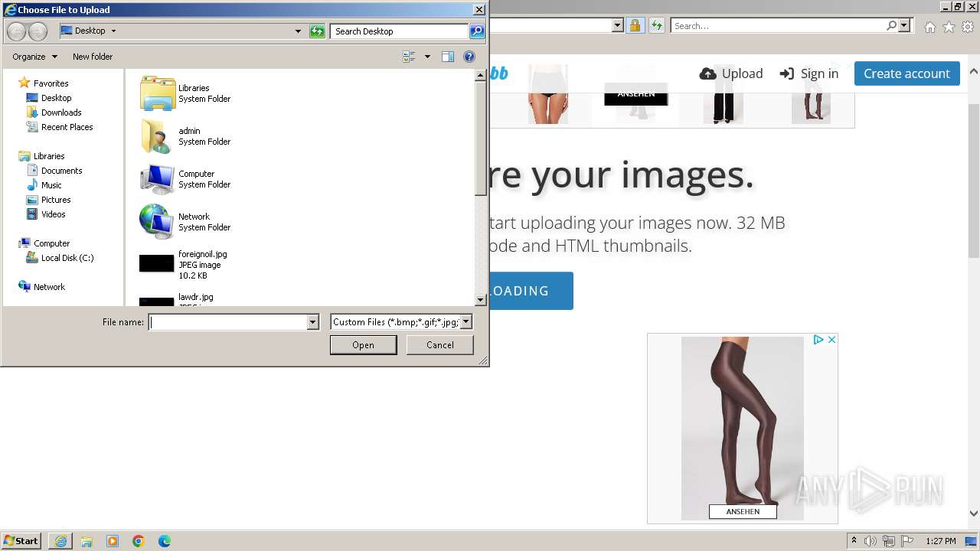Click the Create account button
The width and height of the screenshot is (980, 551).
906,73
